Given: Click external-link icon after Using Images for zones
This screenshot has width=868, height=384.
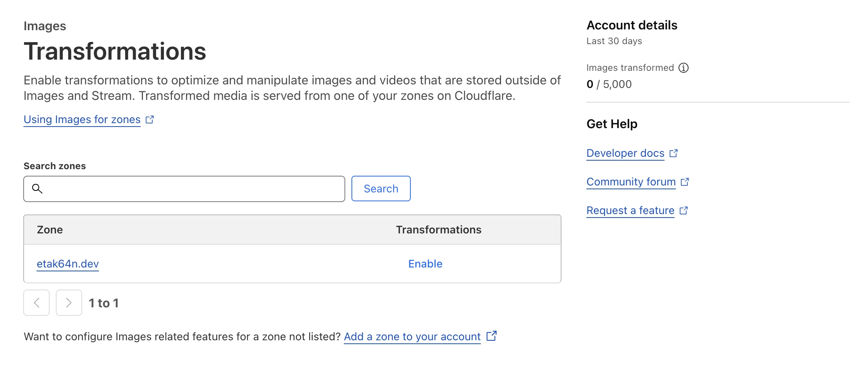Looking at the screenshot, I should click(150, 120).
